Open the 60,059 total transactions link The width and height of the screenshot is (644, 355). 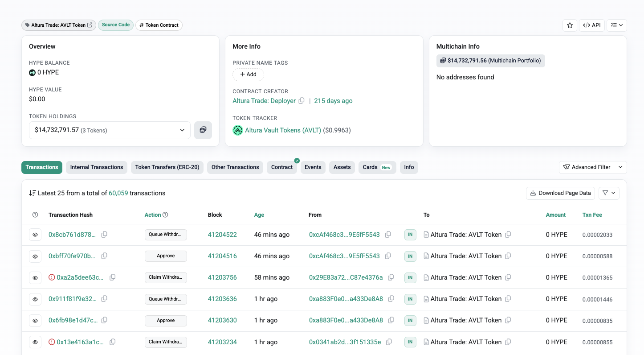118,193
